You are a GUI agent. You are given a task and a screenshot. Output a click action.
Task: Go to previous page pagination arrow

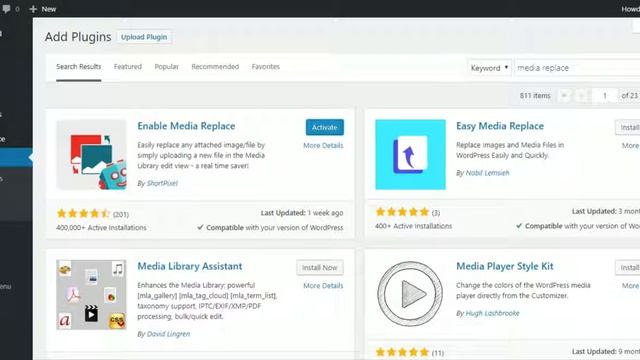(582, 96)
